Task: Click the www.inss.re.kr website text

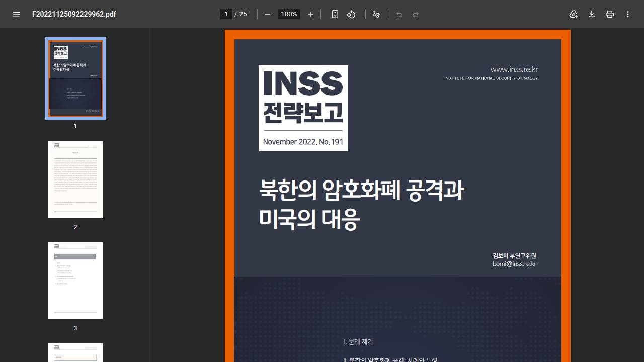Action: point(514,69)
